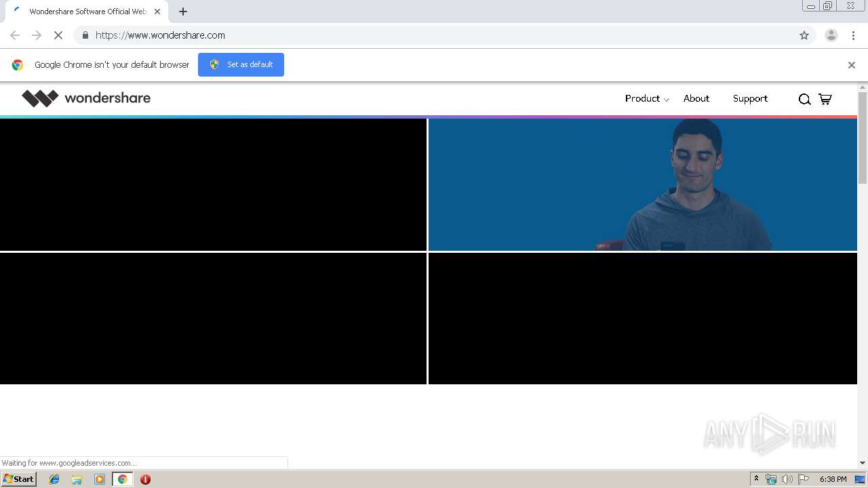868x488 pixels.
Task: Stop the page from loading
Action: tap(58, 35)
